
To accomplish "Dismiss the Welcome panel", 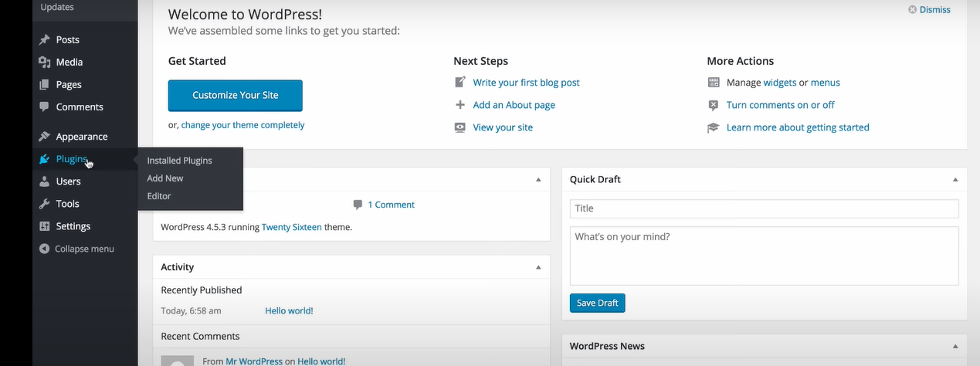I will [x=929, y=9].
